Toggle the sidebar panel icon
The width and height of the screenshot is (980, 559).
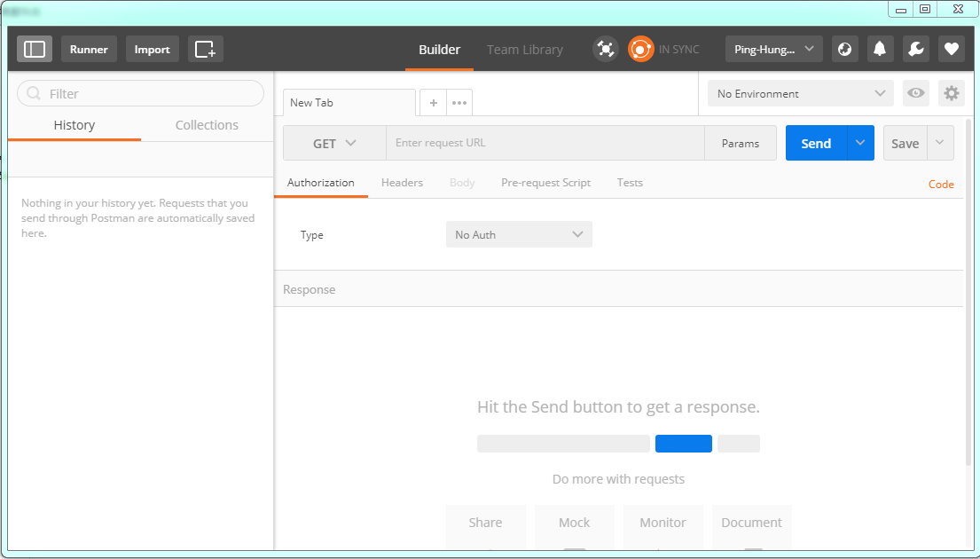[35, 49]
